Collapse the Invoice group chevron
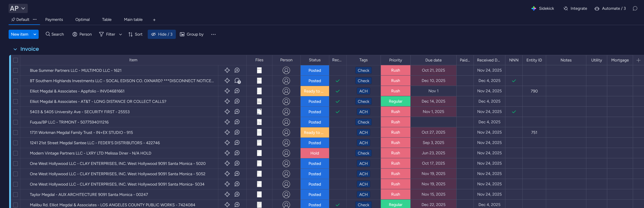Image resolution: width=644 pixels, height=208 pixels. [x=15, y=49]
